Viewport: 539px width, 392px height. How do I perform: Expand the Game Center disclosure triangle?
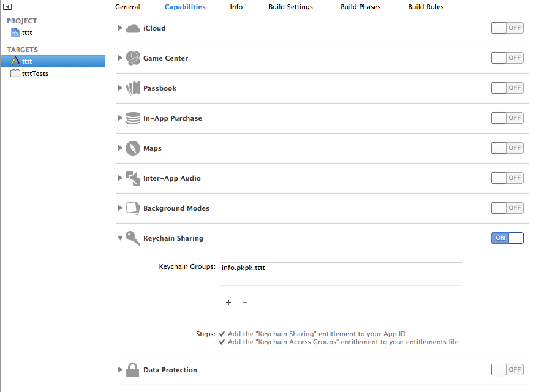[x=120, y=58]
